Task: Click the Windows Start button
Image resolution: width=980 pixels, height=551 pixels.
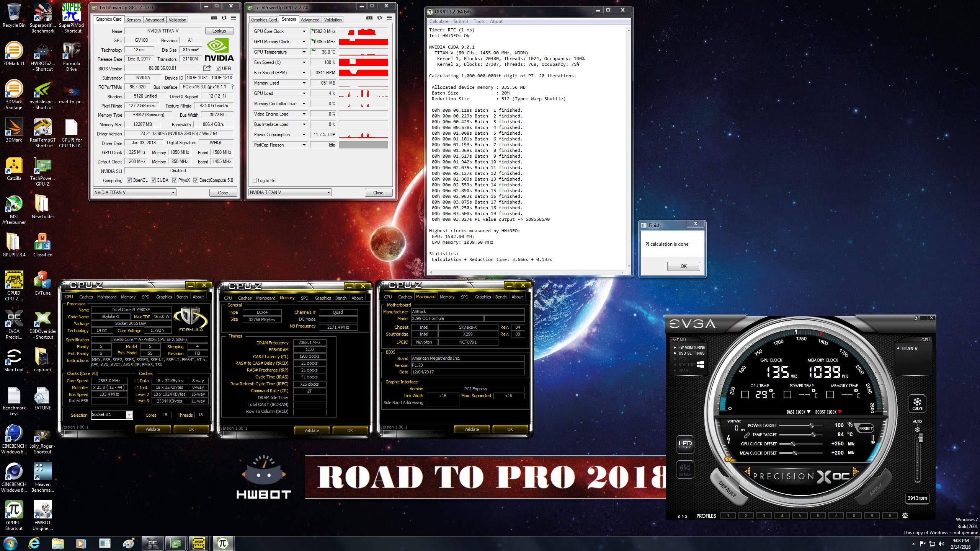Action: (x=10, y=543)
